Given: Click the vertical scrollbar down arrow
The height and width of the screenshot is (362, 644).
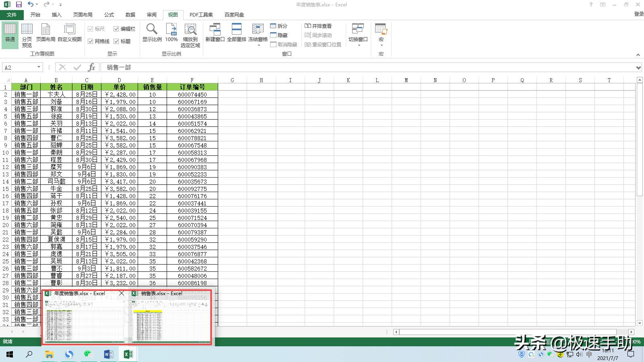Looking at the screenshot, I should coord(640,323).
